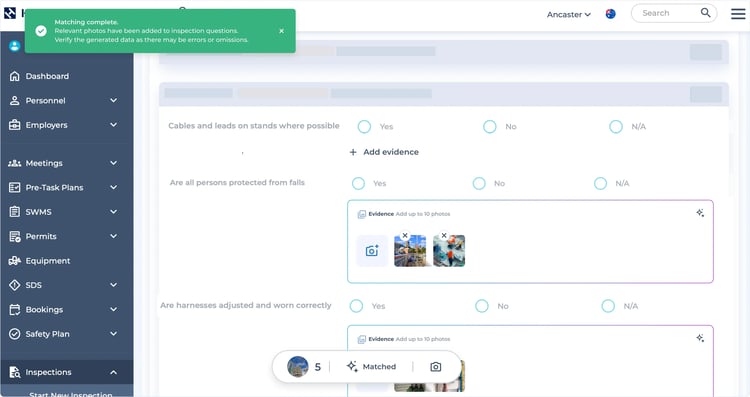
Task: Click the Employers briefcase icon
Action: (x=15, y=125)
